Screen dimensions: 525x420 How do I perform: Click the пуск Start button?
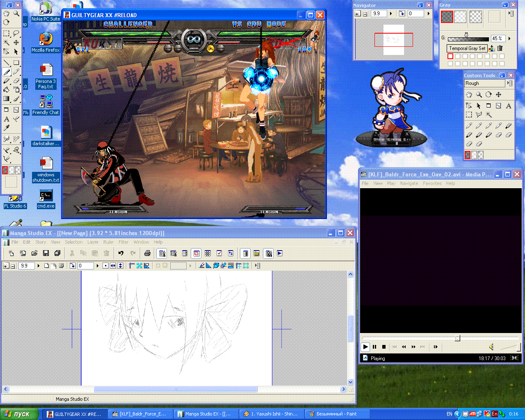pos(20,414)
